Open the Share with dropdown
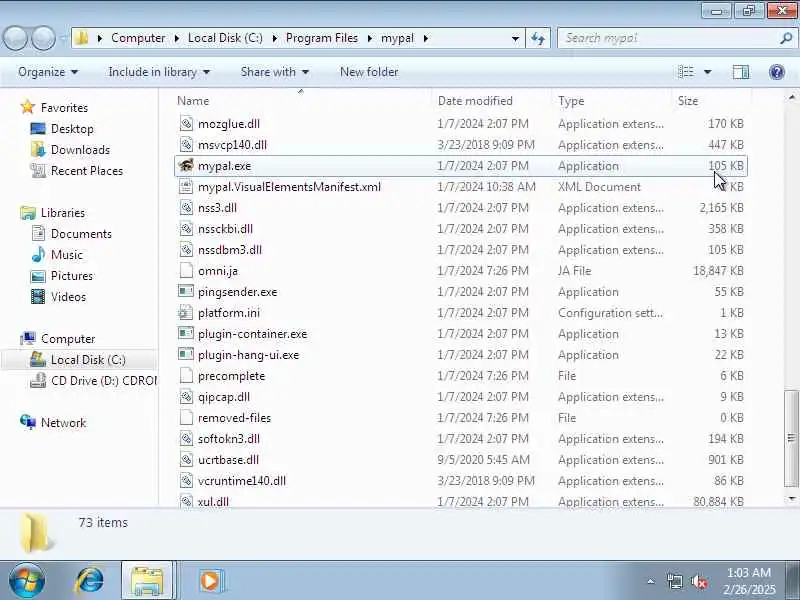The height and width of the screenshot is (600, 800). [x=275, y=72]
